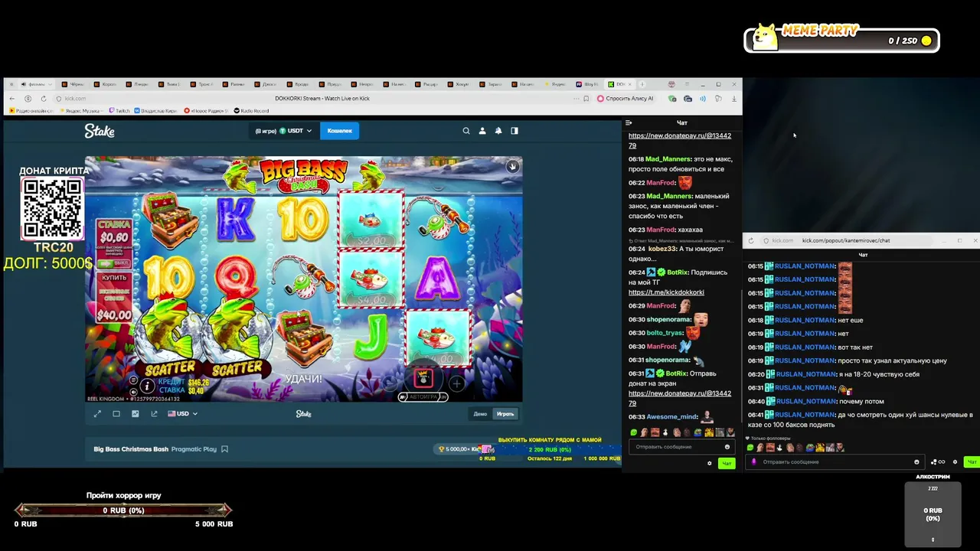This screenshot has height=551, width=980.
Task: Bookmark Big Bass Christmas Bash as favourite
Action: [x=224, y=449]
